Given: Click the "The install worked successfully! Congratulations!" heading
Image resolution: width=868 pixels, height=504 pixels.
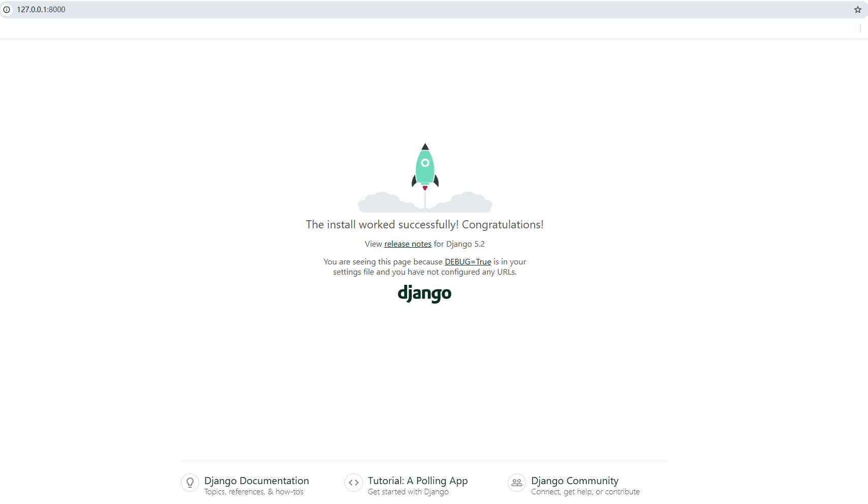Looking at the screenshot, I should click(x=425, y=225).
